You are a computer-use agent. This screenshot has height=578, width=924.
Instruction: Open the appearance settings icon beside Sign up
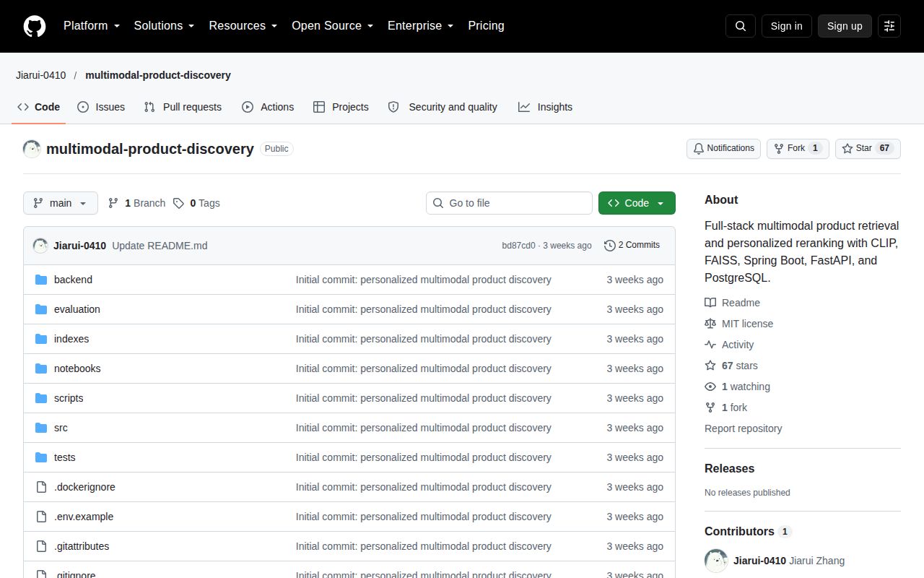coord(889,26)
